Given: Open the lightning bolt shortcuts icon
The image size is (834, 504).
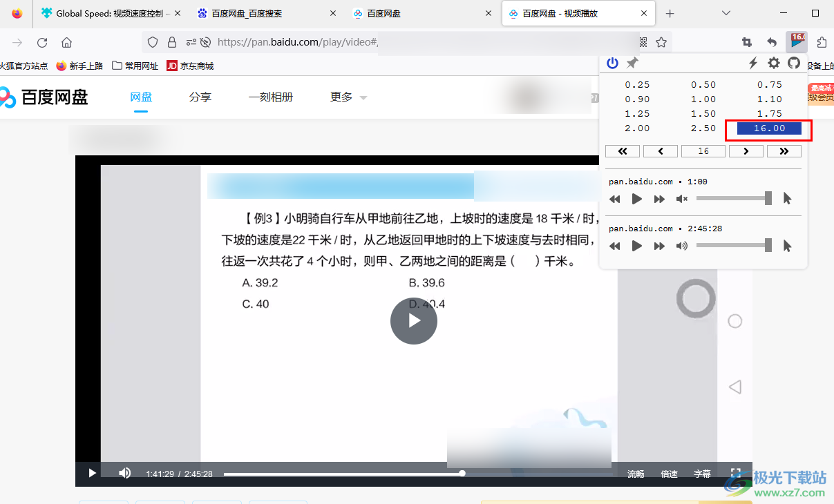Looking at the screenshot, I should (x=753, y=64).
